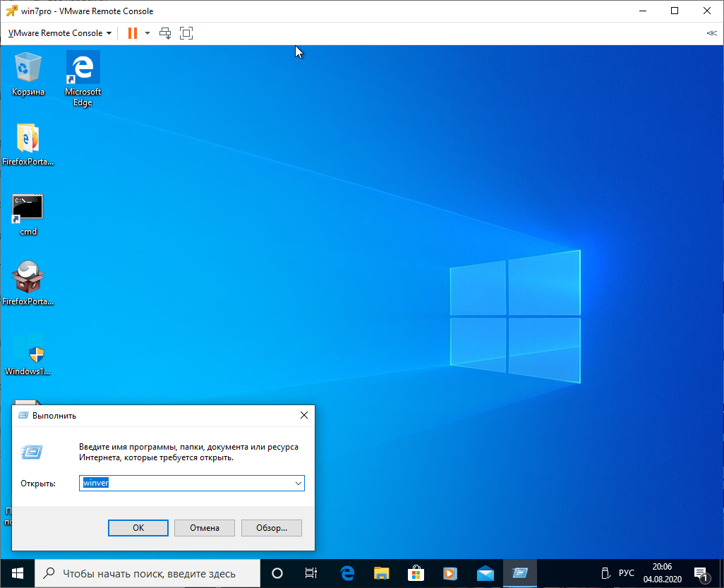Collapse the toolbar with the double-chevron icon

coord(711,33)
